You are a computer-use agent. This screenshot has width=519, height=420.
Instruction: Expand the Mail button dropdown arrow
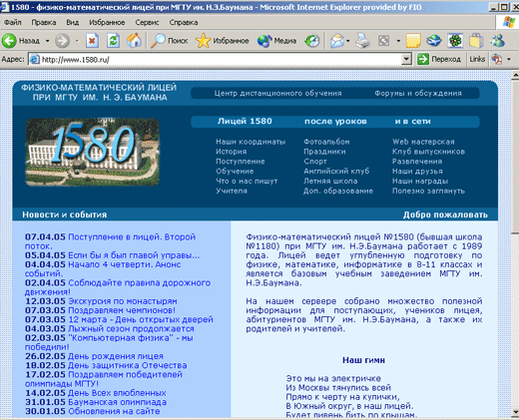click(348, 41)
